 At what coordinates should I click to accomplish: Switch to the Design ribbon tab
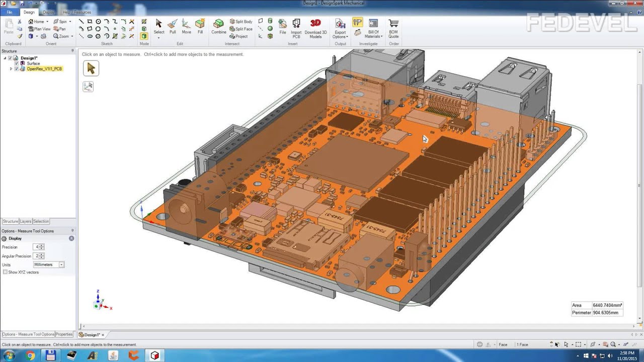coord(29,12)
